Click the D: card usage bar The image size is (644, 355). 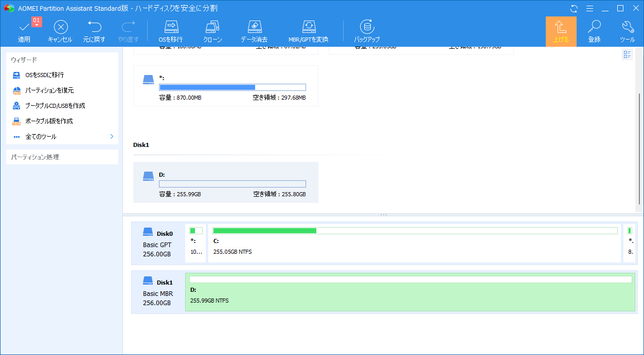232,184
